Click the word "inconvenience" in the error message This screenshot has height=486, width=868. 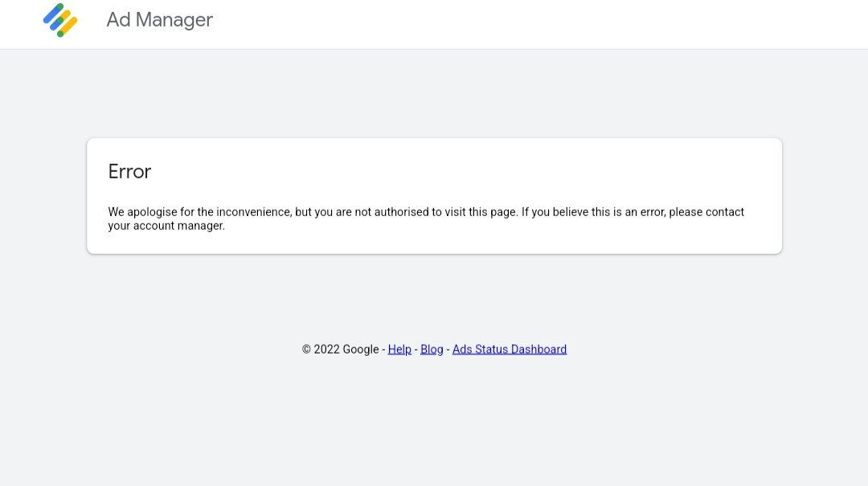(254, 212)
